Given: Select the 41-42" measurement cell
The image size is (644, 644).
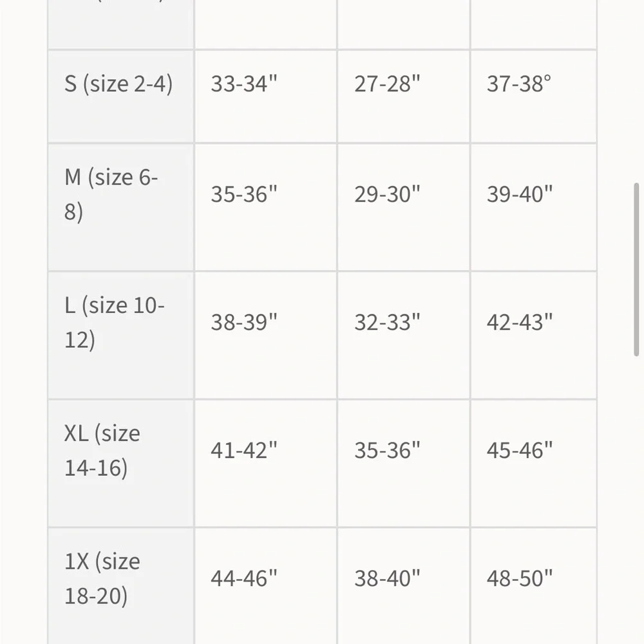Looking at the screenshot, I should point(243,451).
